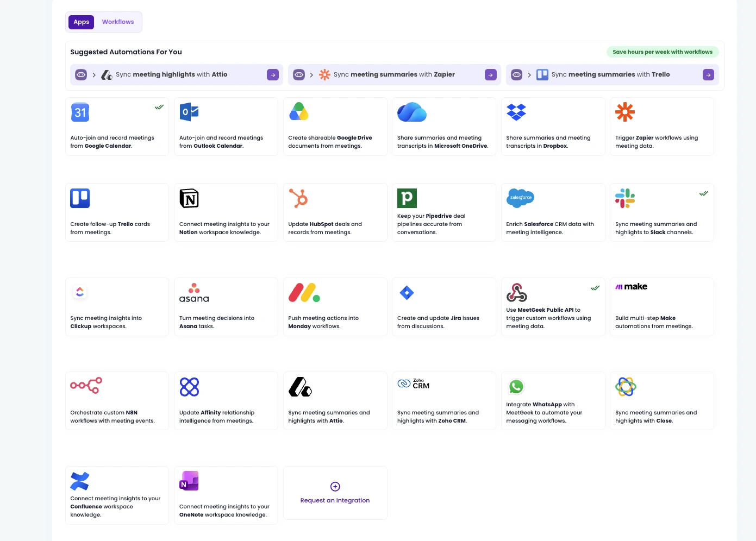
Task: Select the Close CRM logo icon
Action: (x=626, y=387)
